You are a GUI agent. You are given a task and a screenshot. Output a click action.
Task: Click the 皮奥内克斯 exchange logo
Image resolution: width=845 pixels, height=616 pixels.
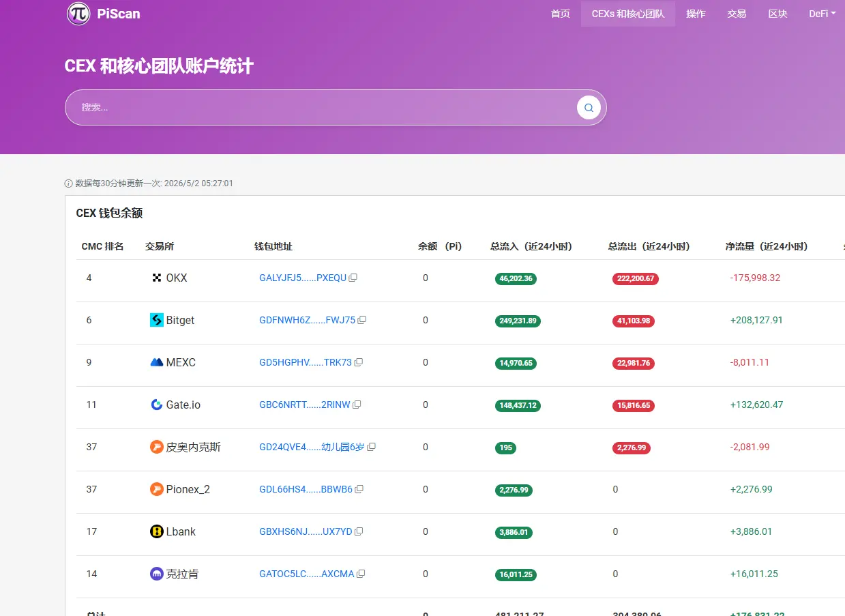[157, 447]
